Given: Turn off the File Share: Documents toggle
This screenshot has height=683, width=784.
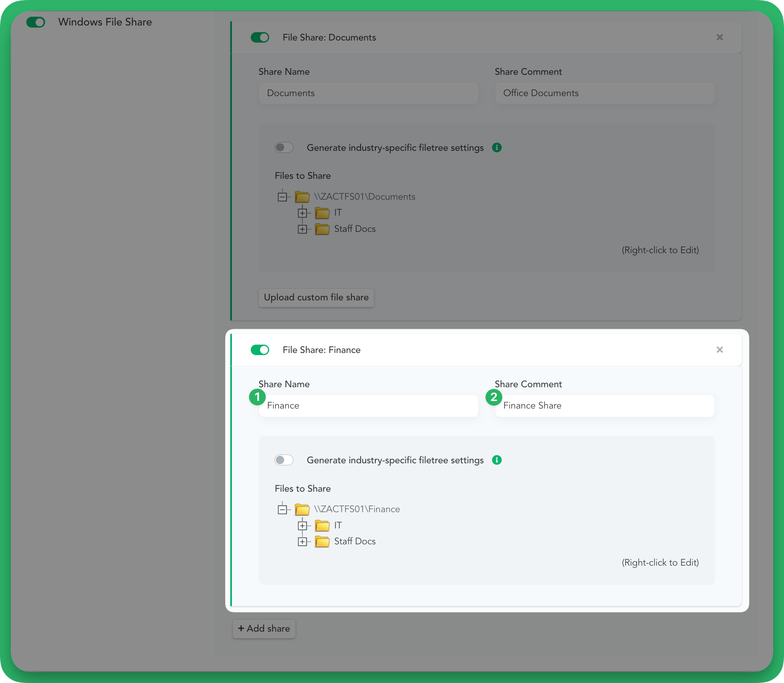Looking at the screenshot, I should tap(260, 37).
